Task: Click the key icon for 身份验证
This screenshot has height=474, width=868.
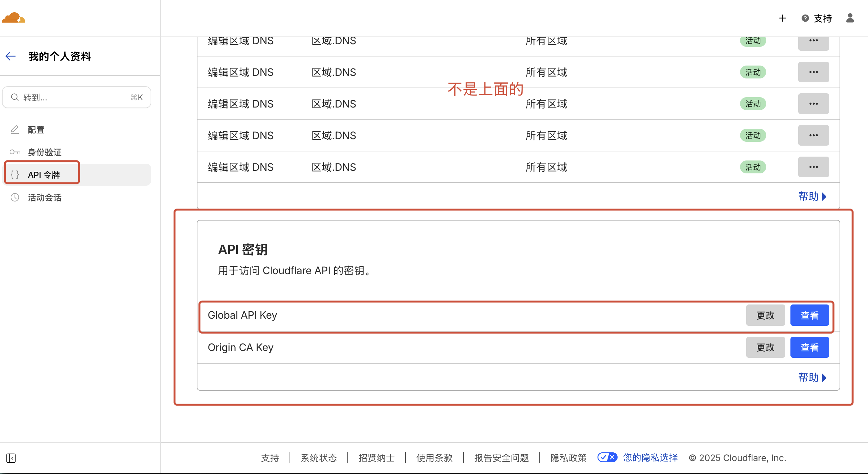Action: pyautogui.click(x=15, y=152)
